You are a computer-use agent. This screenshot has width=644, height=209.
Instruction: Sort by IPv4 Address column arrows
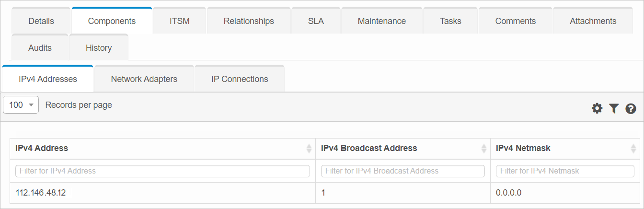[309, 149]
